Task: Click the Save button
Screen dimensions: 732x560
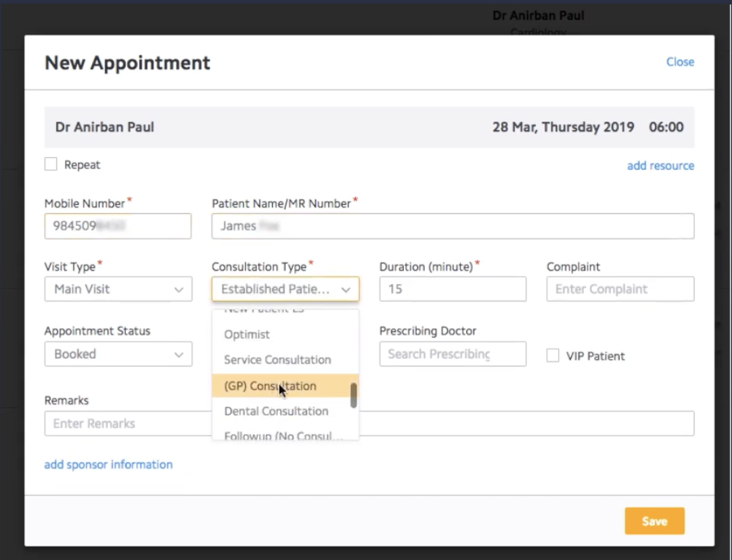Action: pyautogui.click(x=654, y=521)
